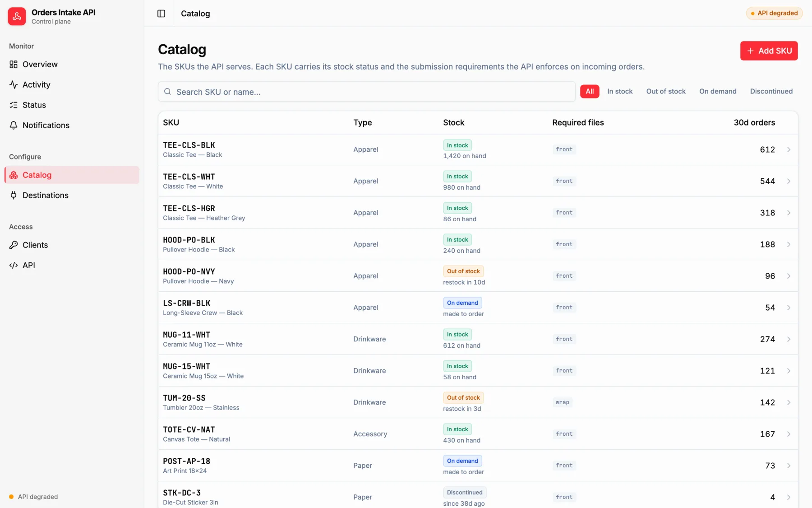Expand the TEE-CLS-WHT row chevron

tap(789, 181)
